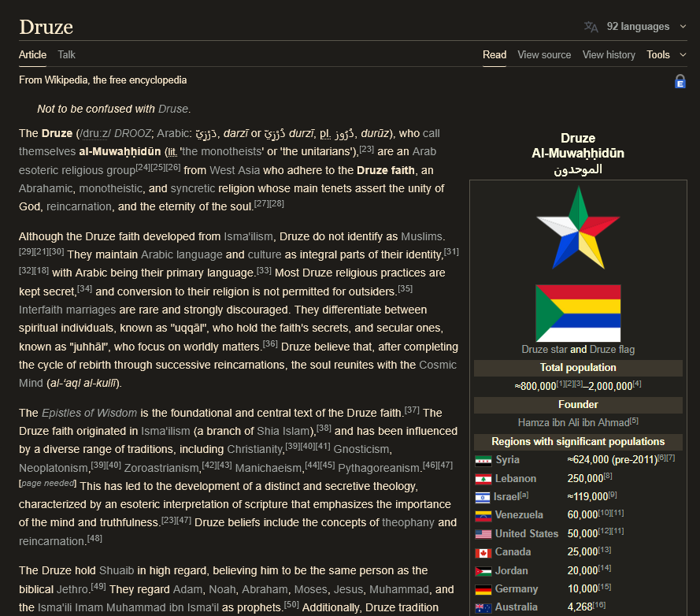Click the Jordan country link
This screenshot has height=616, width=700.
512,571
